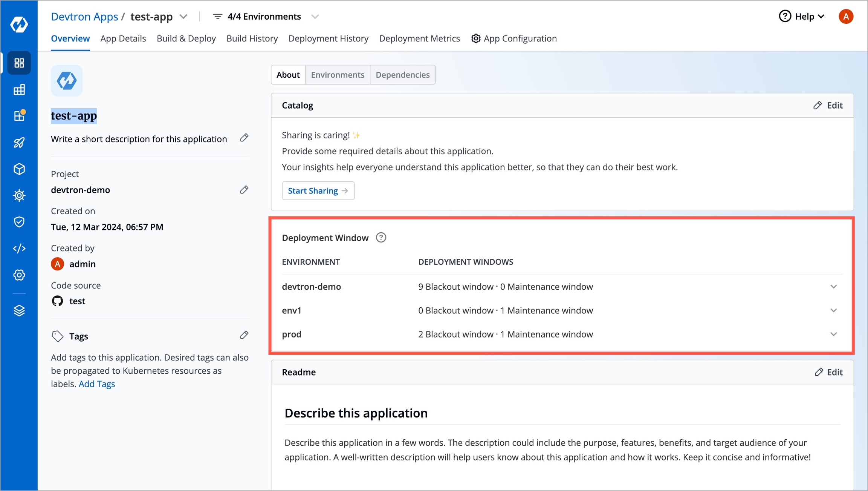This screenshot has height=491, width=868.
Task: Click the Describe this application heading
Action: point(356,413)
